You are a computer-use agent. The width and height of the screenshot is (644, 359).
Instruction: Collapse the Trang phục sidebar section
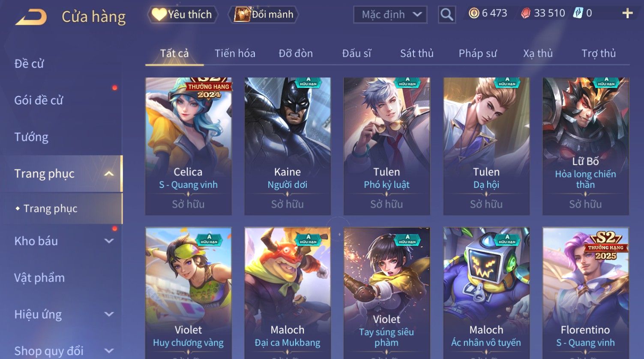109,173
